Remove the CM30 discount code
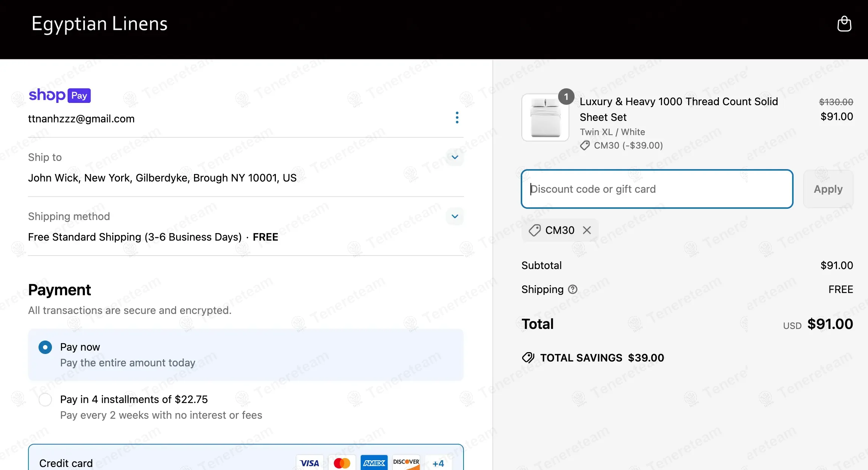The height and width of the screenshot is (470, 868). [587, 230]
